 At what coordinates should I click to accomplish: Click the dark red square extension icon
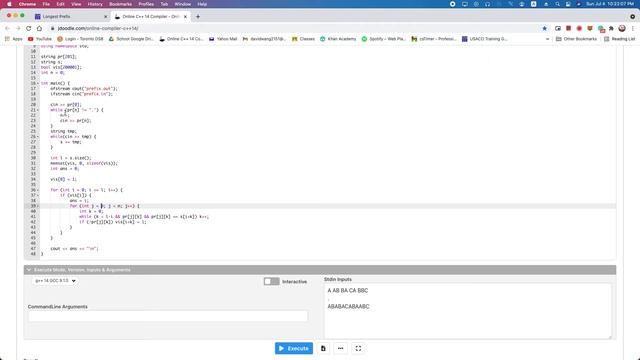pos(569,28)
